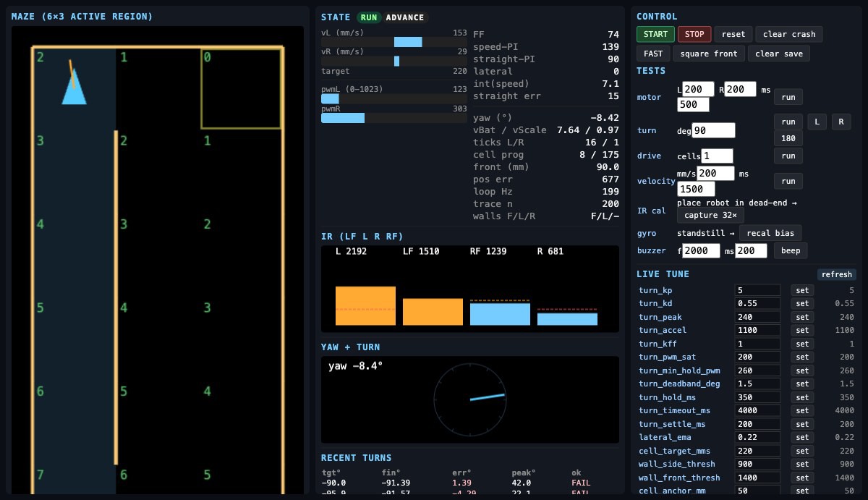Click set for turn_kff
The height and width of the screenshot is (500, 868).
coord(802,344)
